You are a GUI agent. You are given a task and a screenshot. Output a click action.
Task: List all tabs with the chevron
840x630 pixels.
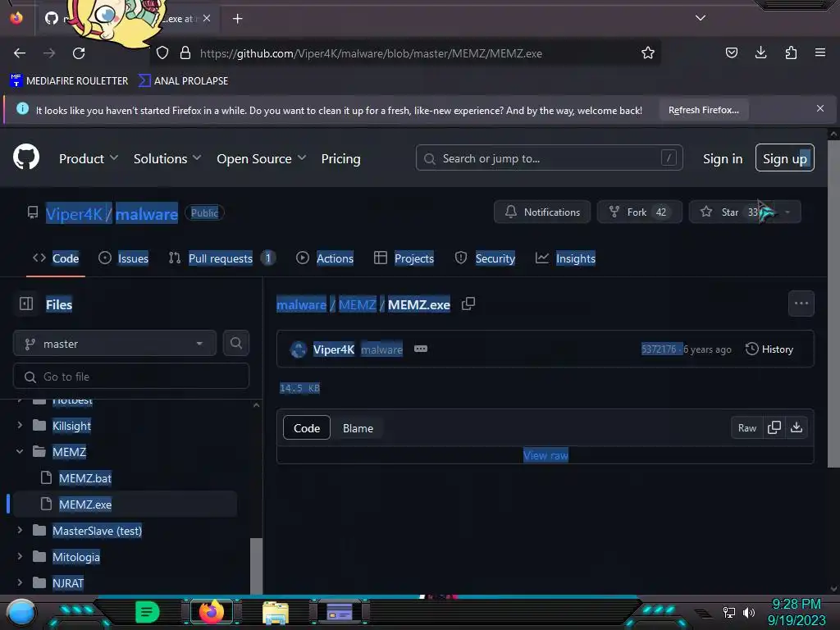click(x=701, y=18)
